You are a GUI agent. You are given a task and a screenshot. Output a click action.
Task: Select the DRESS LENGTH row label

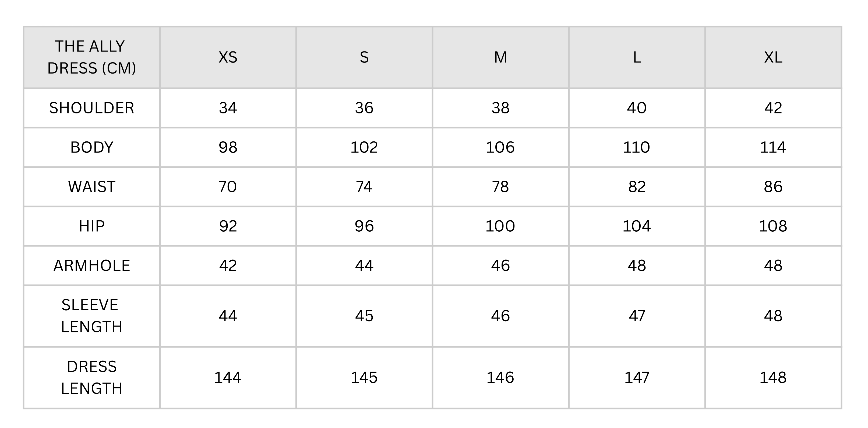point(92,377)
